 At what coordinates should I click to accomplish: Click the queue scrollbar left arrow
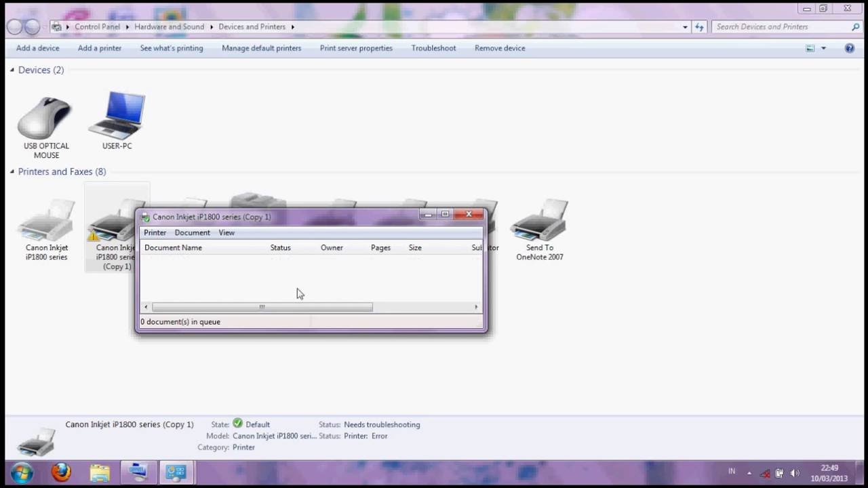click(x=146, y=307)
